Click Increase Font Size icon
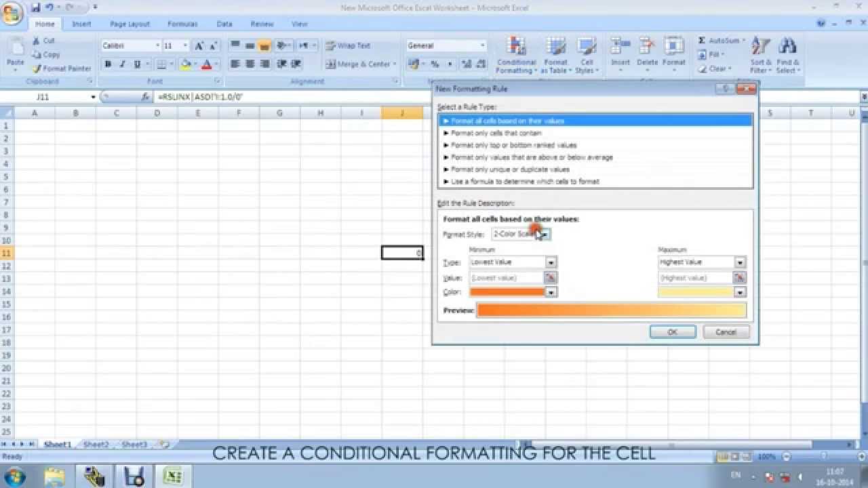Screen dimensions: 868x488 point(199,46)
